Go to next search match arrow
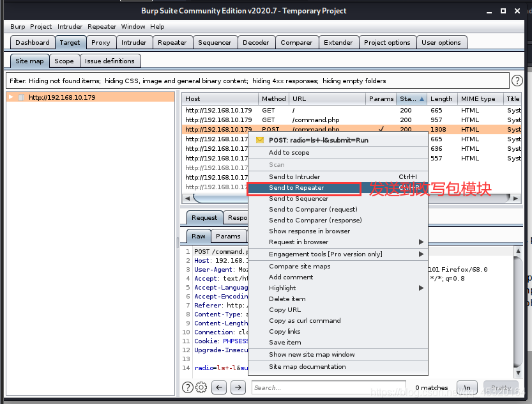 pos(238,387)
